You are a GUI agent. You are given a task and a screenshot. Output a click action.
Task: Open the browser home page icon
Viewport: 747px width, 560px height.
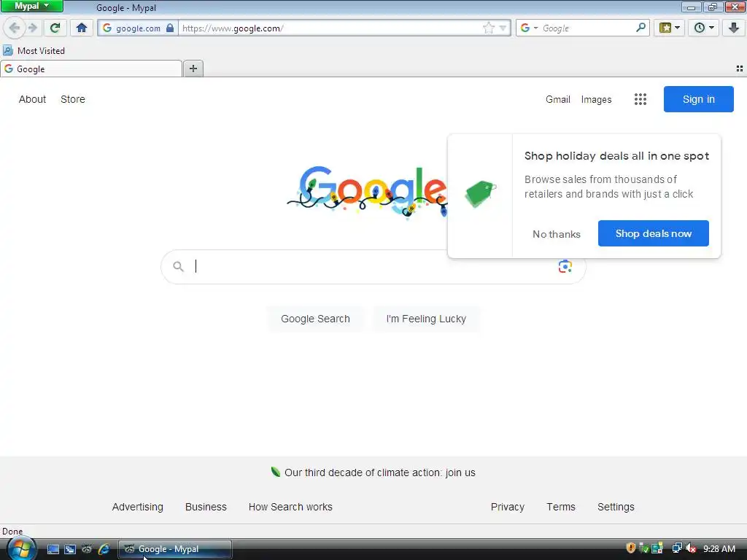[82, 28]
